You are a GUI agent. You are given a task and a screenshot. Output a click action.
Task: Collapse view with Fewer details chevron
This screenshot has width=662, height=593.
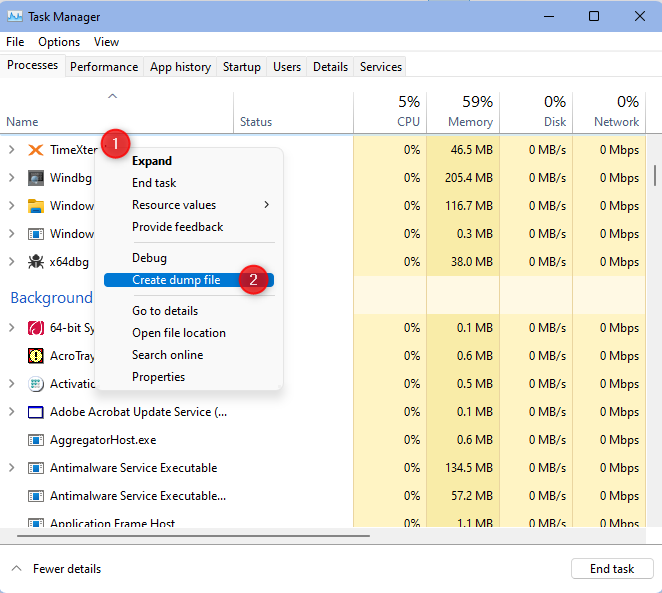[16, 569]
